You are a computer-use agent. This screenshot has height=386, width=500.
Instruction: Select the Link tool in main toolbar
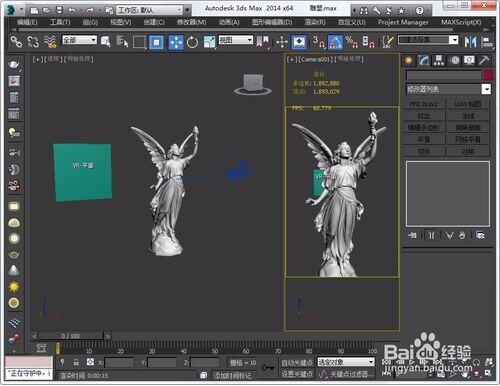click(16, 42)
